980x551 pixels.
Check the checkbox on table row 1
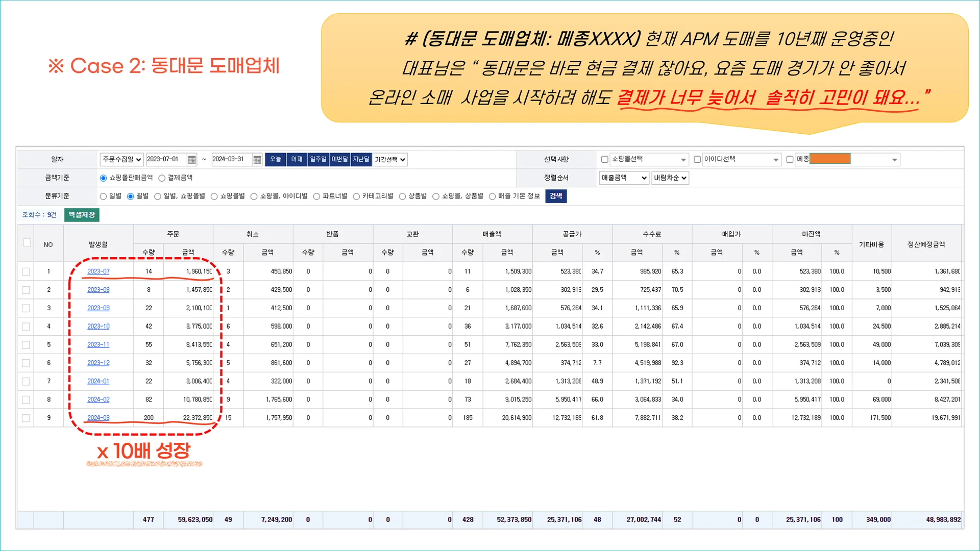click(x=26, y=271)
